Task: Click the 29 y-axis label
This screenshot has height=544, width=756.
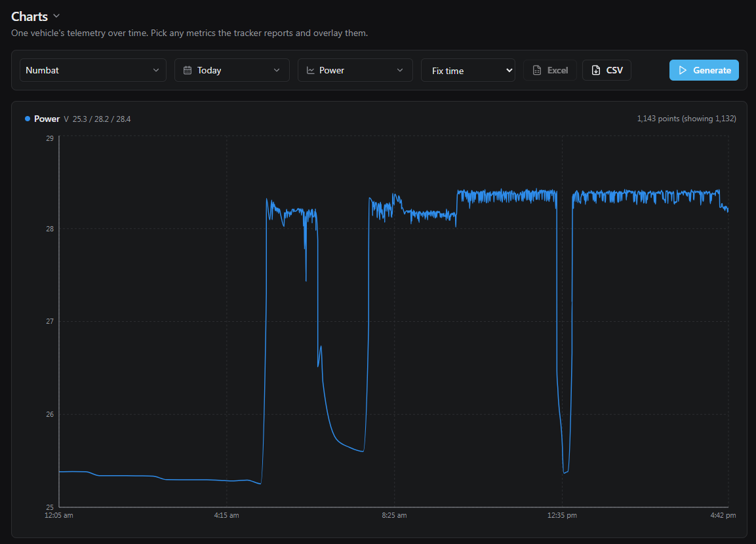Action: (50, 138)
